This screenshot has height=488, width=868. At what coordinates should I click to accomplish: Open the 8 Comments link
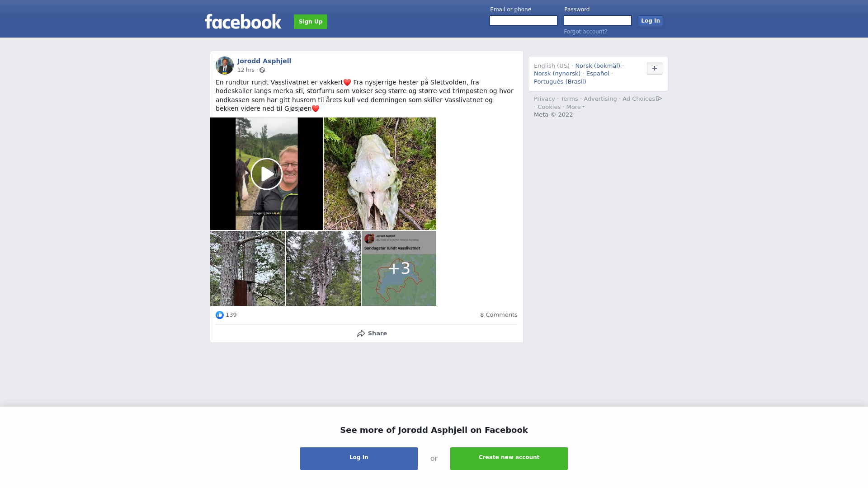tap(499, 315)
